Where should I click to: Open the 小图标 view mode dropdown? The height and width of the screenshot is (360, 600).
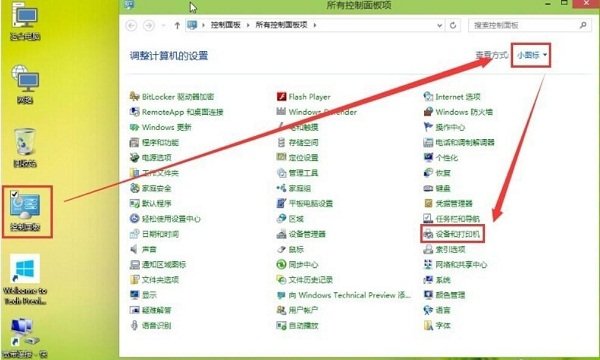click(x=532, y=55)
